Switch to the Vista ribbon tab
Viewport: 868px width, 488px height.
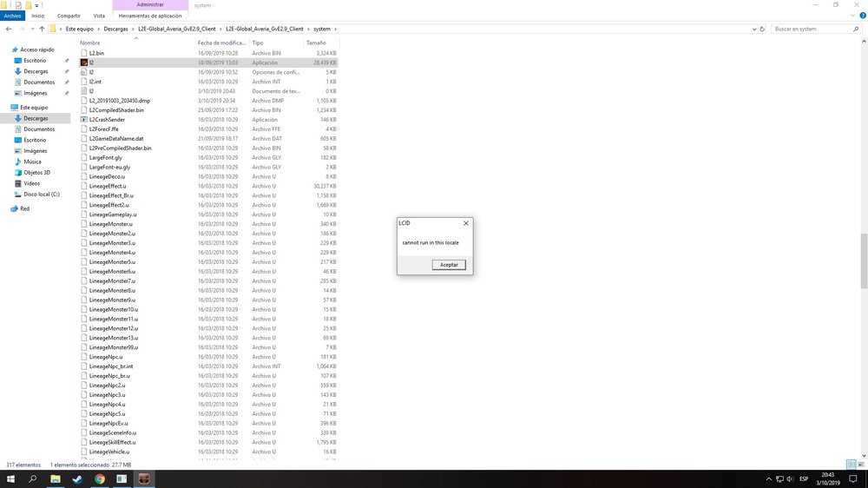99,16
